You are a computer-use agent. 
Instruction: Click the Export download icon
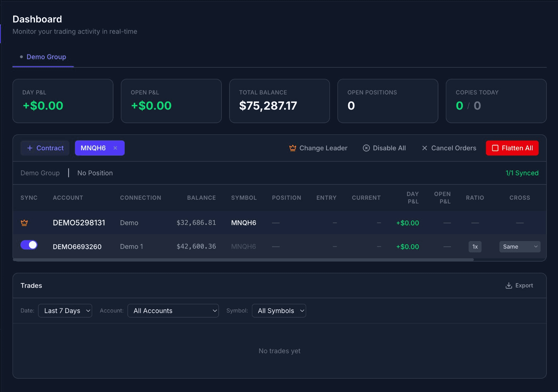509,285
